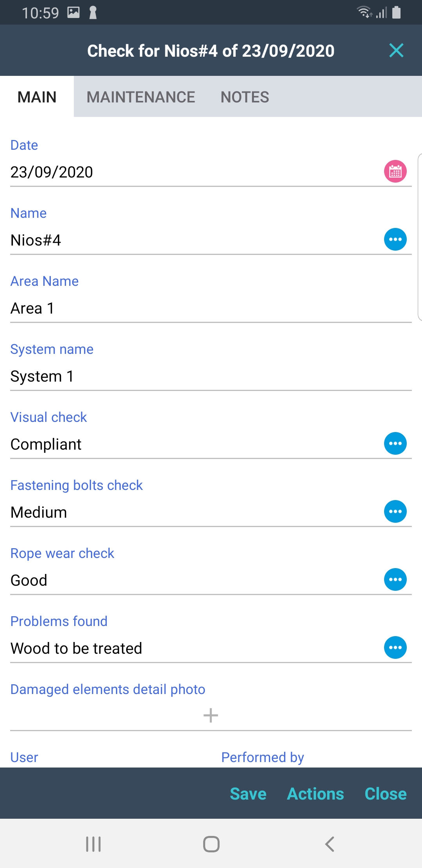Open Visual check options ellipsis
The width and height of the screenshot is (422, 868).
[395, 443]
